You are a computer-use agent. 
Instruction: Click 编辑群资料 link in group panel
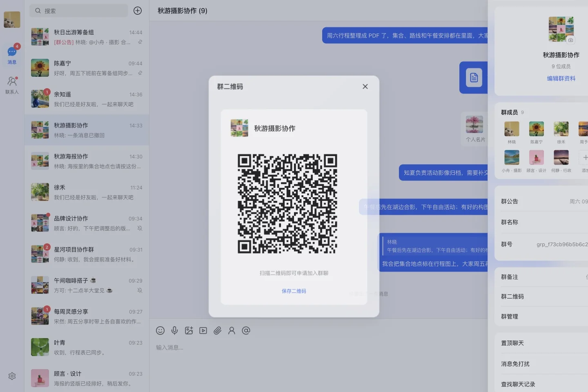tap(561, 78)
